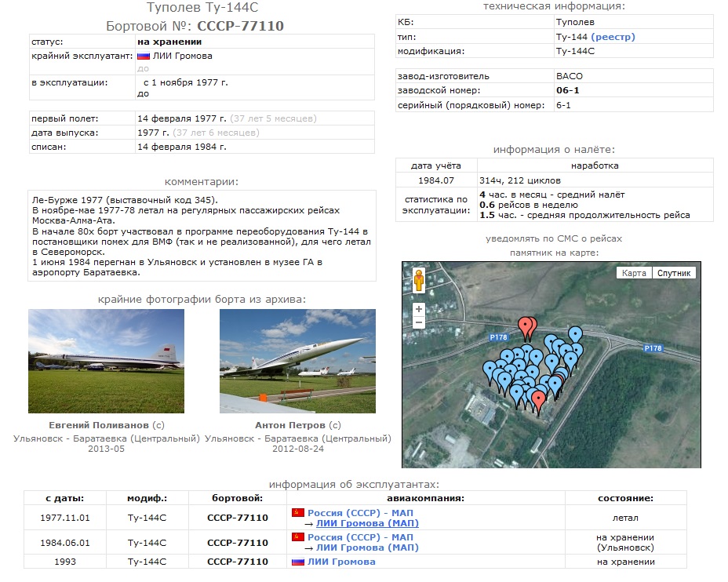Switch map to Спутник satellite view
The width and height of the screenshot is (728, 582).
click(674, 273)
